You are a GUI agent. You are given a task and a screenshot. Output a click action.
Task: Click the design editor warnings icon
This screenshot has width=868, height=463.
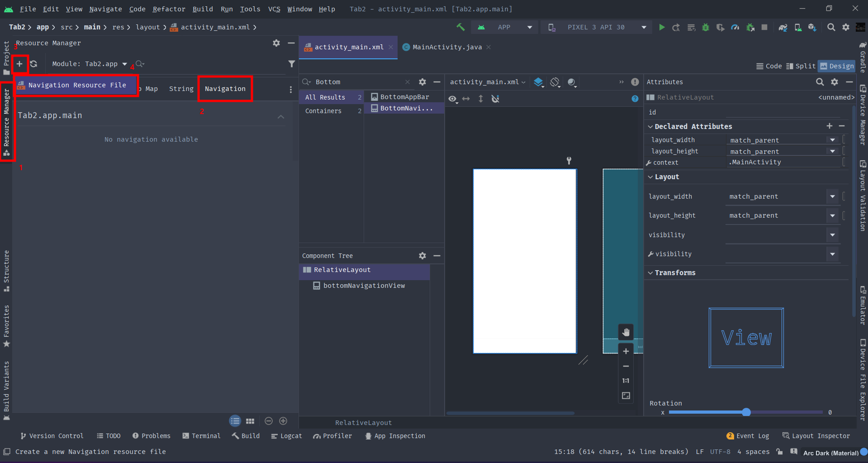[x=635, y=82]
